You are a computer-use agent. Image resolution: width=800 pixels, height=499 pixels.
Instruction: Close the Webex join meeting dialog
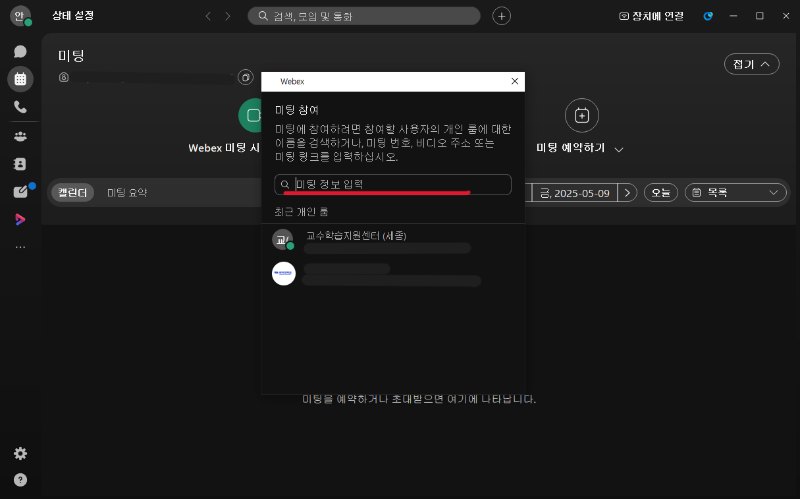pyautogui.click(x=515, y=81)
